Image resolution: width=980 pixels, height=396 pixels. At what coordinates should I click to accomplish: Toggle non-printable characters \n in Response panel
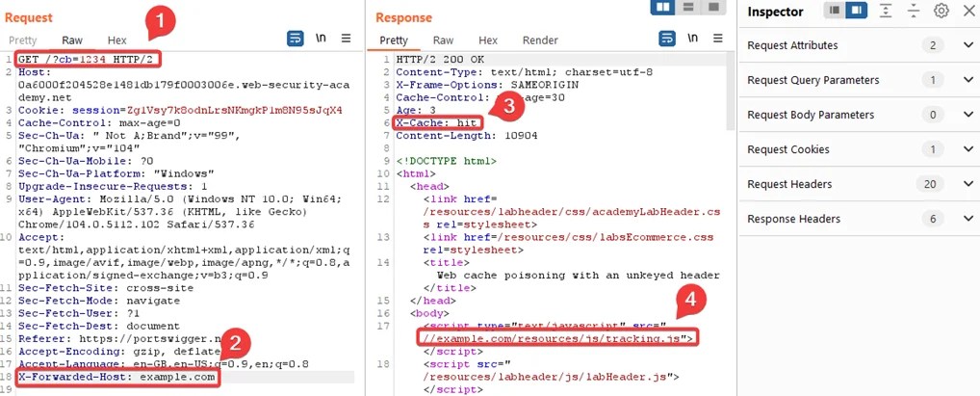click(x=692, y=39)
